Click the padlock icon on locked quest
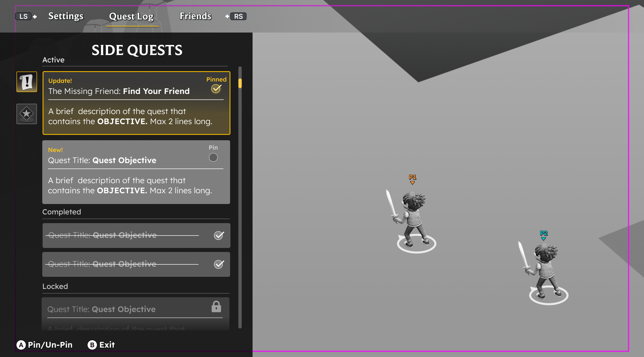Screen dimensions: 644x357 216,307
